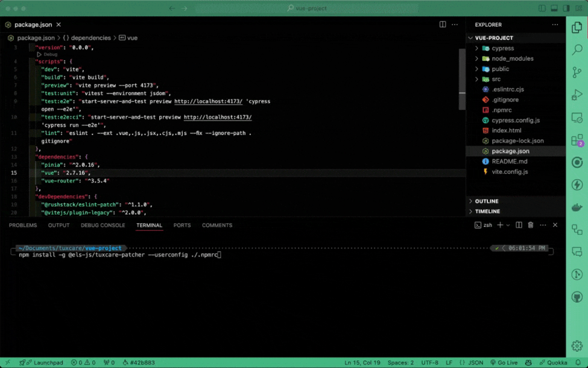Click Go Live in the status bar
The image size is (588, 368).
point(504,363)
